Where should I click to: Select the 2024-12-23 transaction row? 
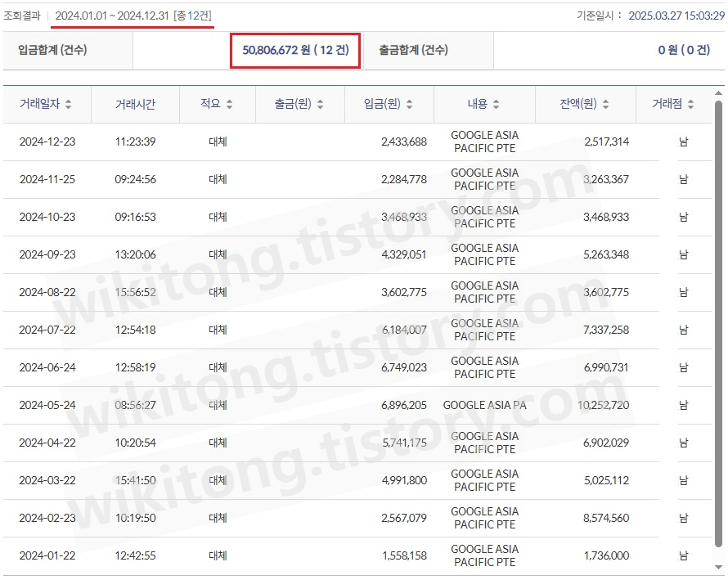(45, 142)
